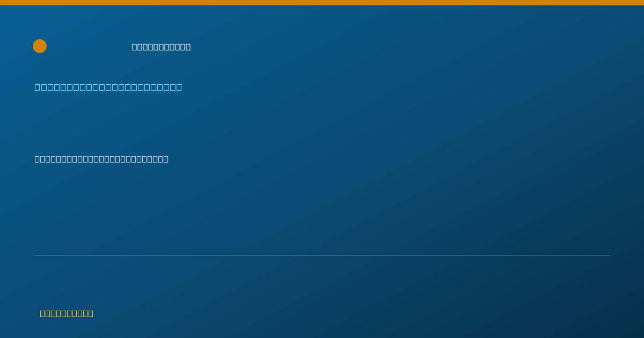Select the white header text beside the logo

(161, 47)
